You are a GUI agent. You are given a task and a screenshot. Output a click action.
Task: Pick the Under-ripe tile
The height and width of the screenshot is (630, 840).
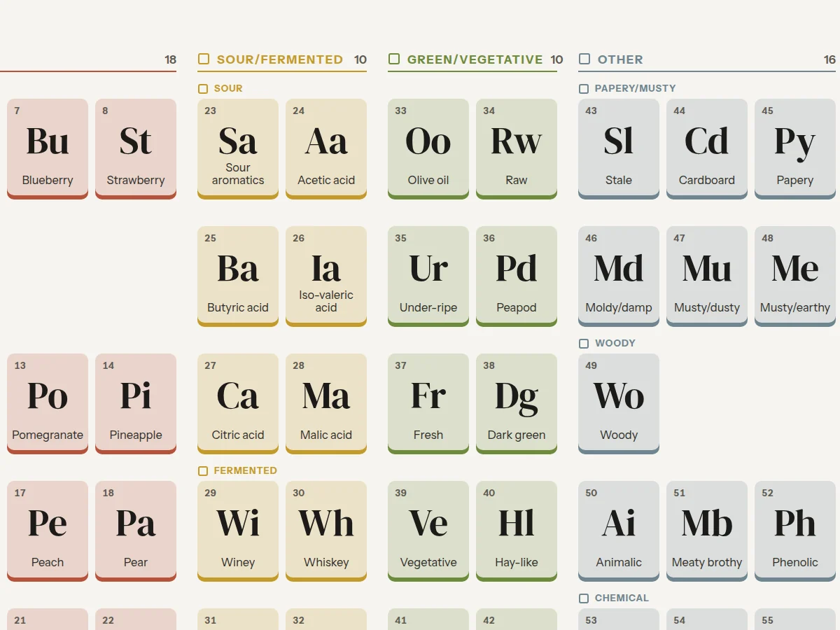(x=428, y=276)
